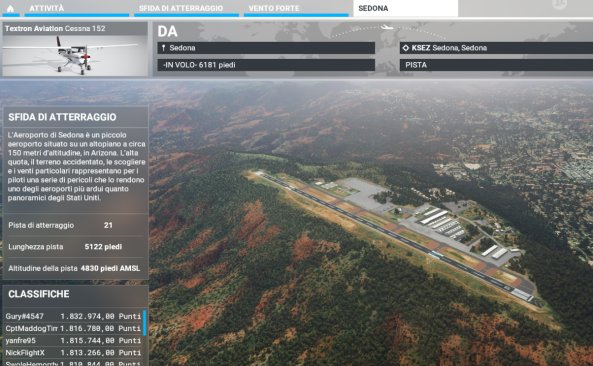Open the PISTA arrival dropdown
Screen dimensions: 593x366
click(496, 65)
